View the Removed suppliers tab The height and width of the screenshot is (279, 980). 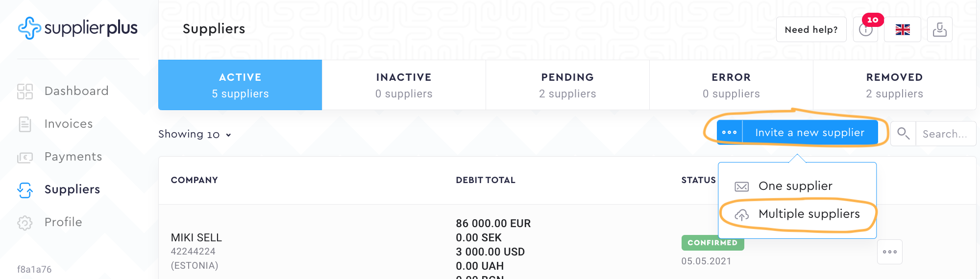(x=894, y=85)
